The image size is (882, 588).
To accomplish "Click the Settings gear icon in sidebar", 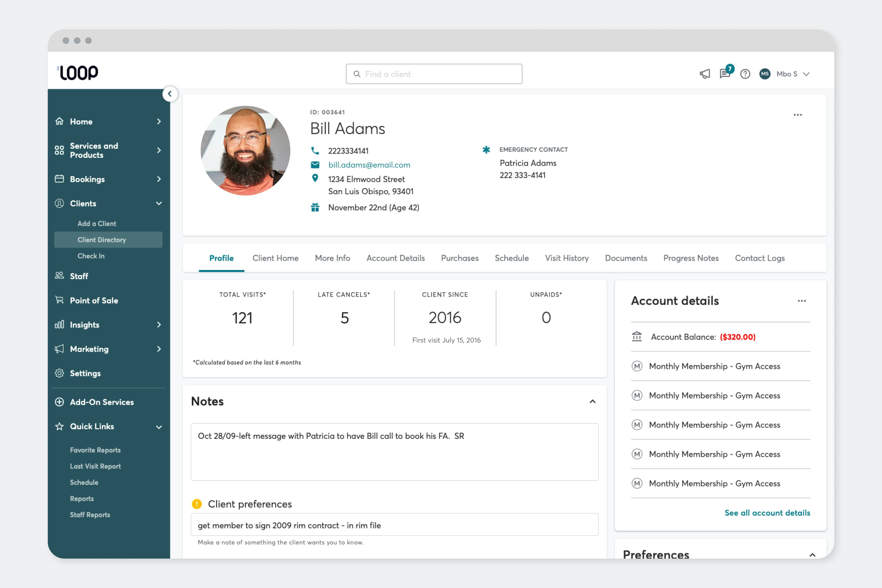I will [60, 373].
